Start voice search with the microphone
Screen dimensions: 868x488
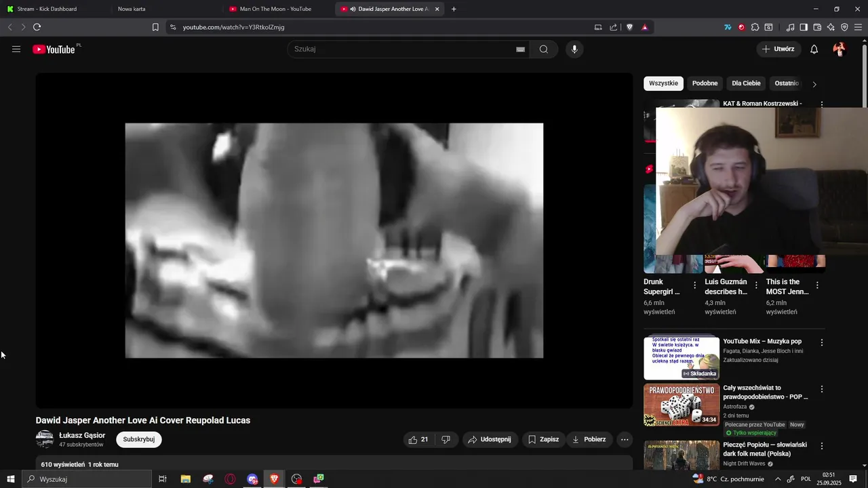[x=574, y=49]
